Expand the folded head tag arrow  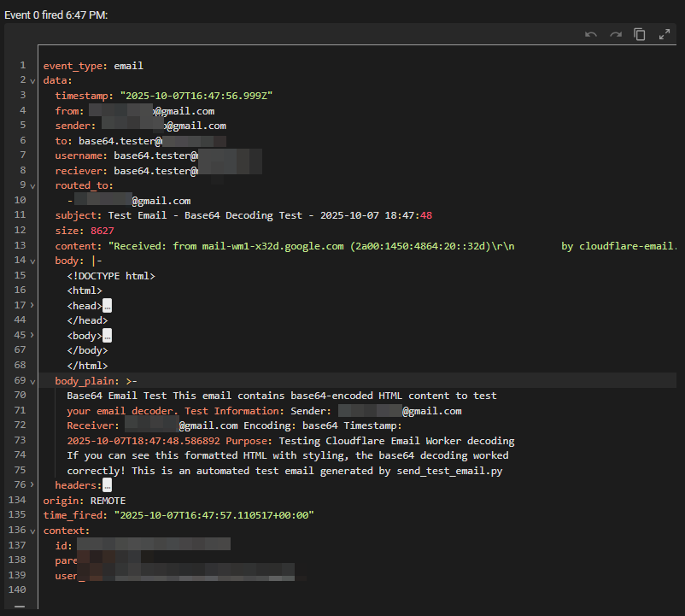[x=32, y=306]
